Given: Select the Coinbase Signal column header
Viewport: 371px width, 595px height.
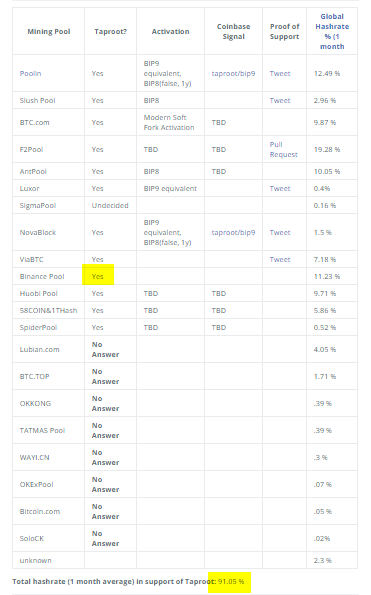Looking at the screenshot, I should (233, 31).
